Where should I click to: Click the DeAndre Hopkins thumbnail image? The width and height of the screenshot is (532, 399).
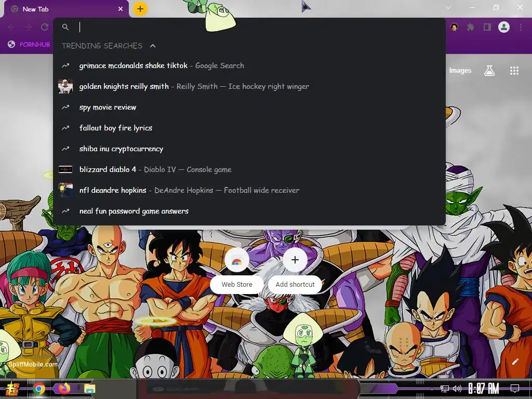pos(65,190)
